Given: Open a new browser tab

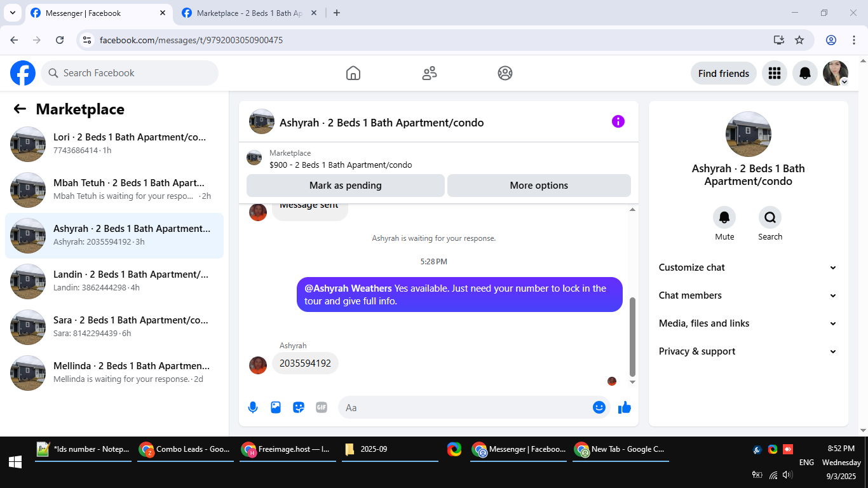Looking at the screenshot, I should [337, 13].
